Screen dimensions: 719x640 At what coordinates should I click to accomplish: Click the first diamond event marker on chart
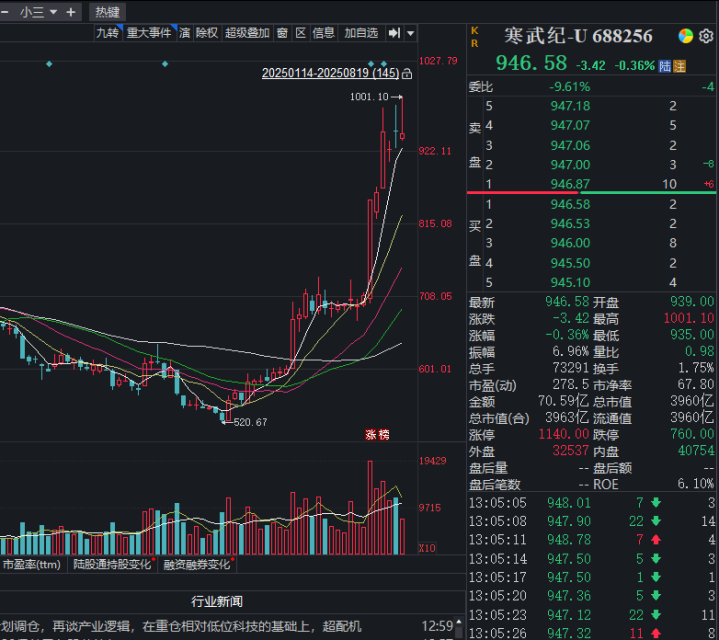[49, 64]
